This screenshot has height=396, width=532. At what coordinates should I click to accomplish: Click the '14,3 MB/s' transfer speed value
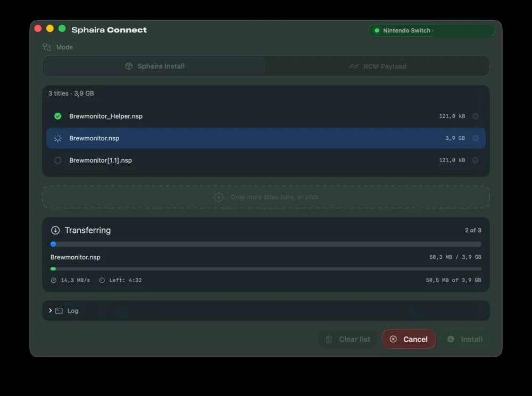tap(76, 280)
